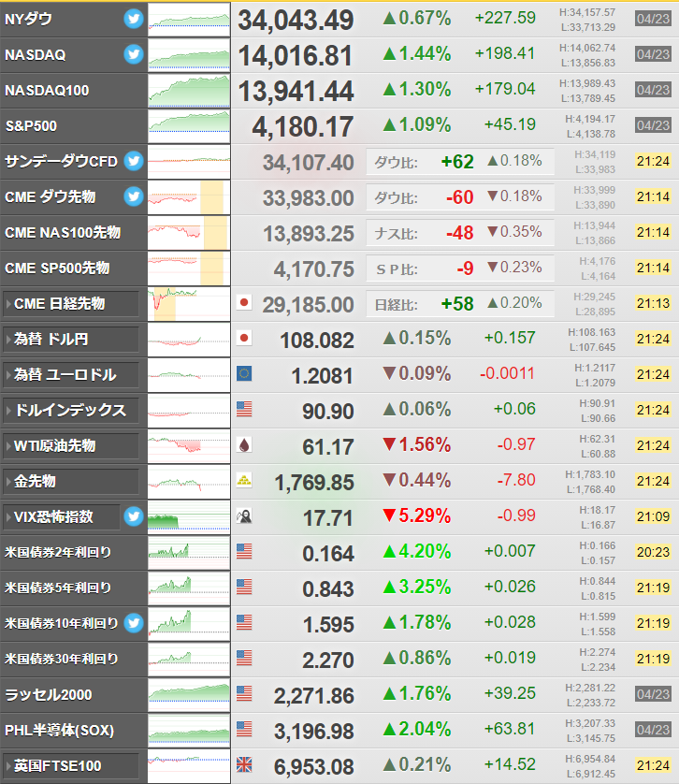Click the Twitter icon next to VIX恐怖指数

point(134,516)
